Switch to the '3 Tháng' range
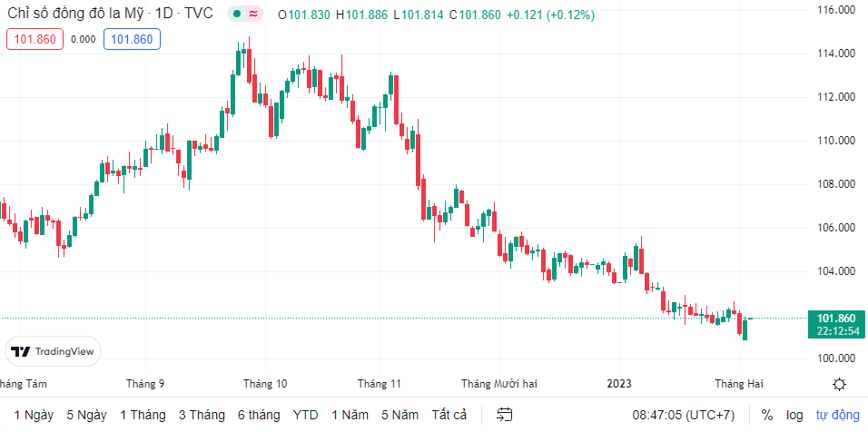 202,415
